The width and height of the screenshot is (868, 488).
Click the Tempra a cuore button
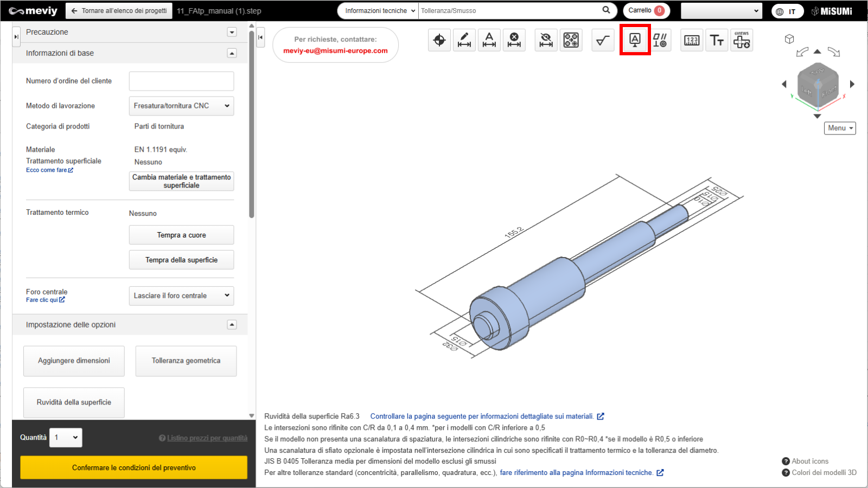(181, 235)
